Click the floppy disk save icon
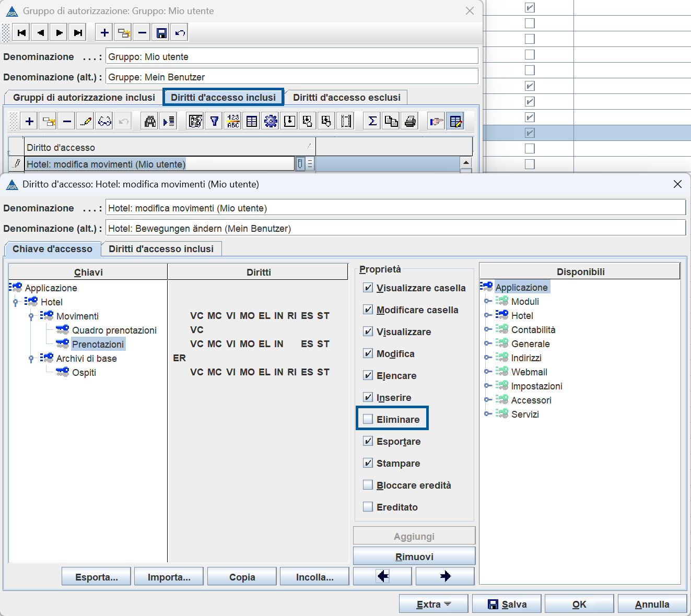The image size is (691, 616). click(161, 33)
